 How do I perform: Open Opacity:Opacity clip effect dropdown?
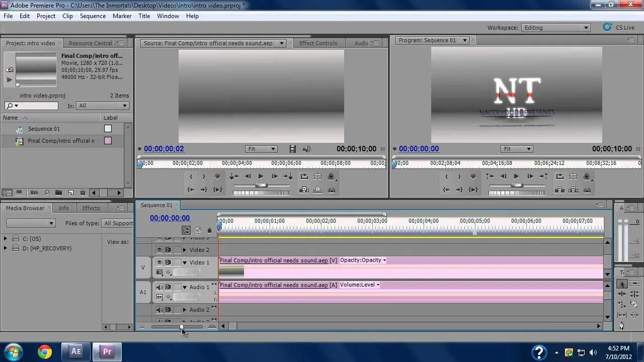(363, 260)
